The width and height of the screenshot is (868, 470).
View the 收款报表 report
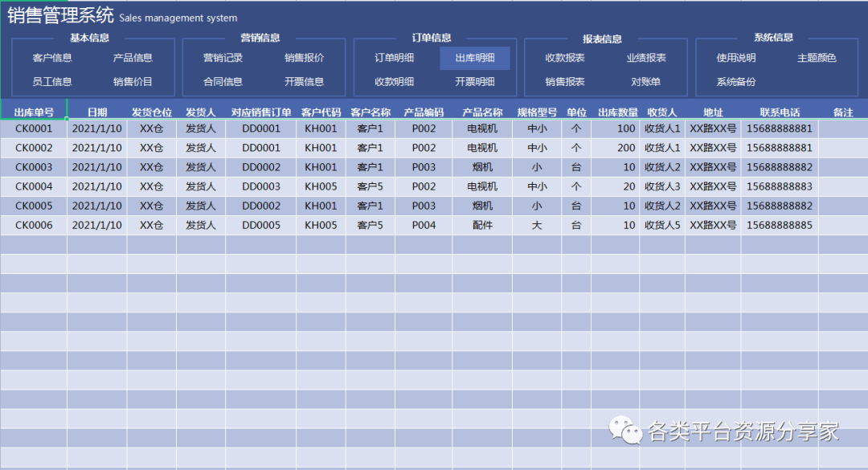coord(565,58)
